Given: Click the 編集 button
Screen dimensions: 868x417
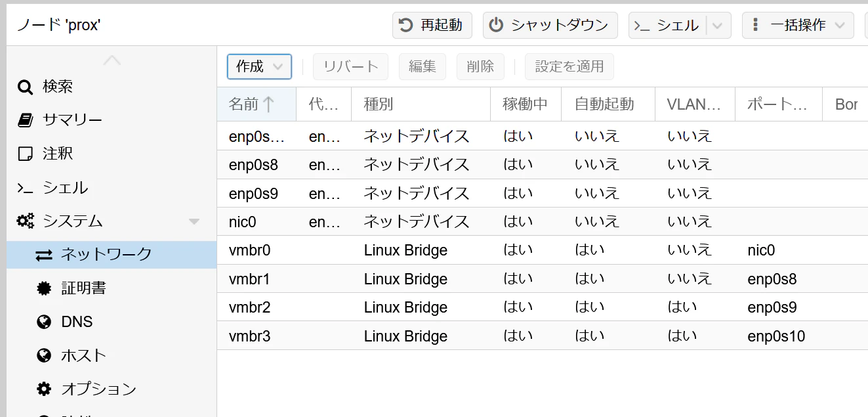Looking at the screenshot, I should (423, 66).
